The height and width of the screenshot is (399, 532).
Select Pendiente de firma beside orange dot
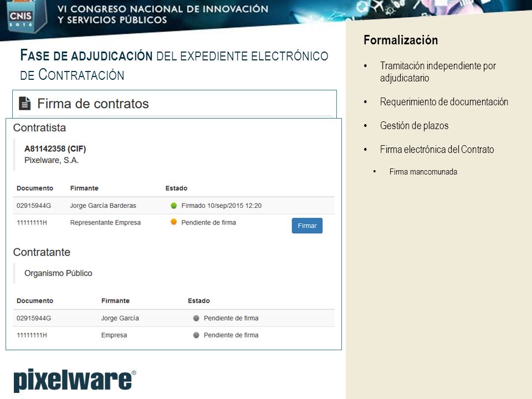(x=209, y=223)
